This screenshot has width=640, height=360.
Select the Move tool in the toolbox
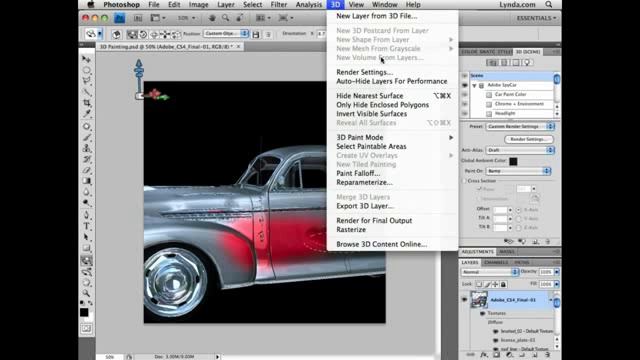click(87, 60)
